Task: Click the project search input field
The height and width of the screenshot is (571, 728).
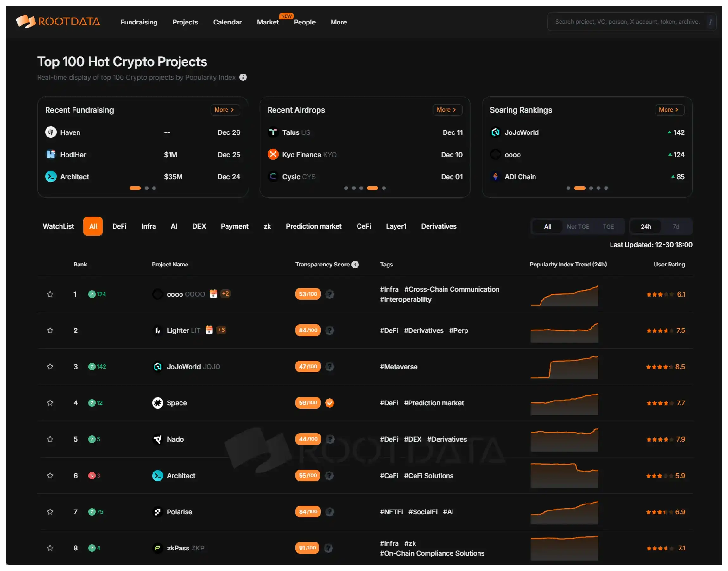Action: coord(627,22)
